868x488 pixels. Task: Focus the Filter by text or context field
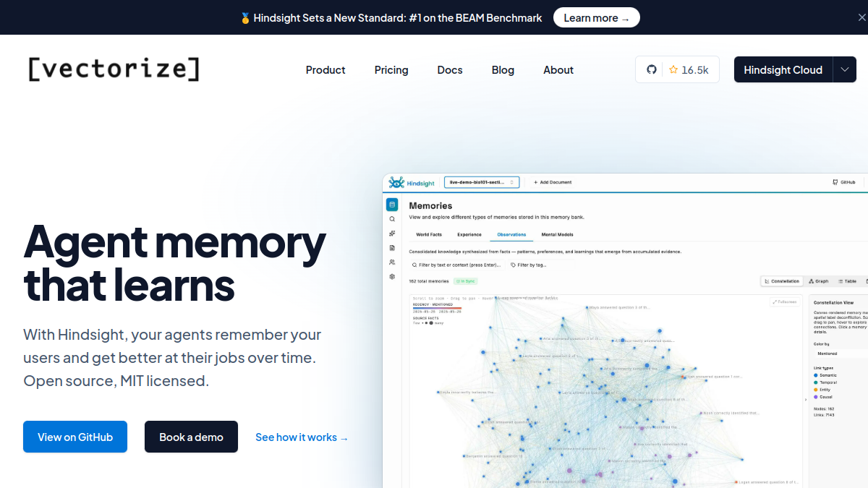(x=456, y=265)
